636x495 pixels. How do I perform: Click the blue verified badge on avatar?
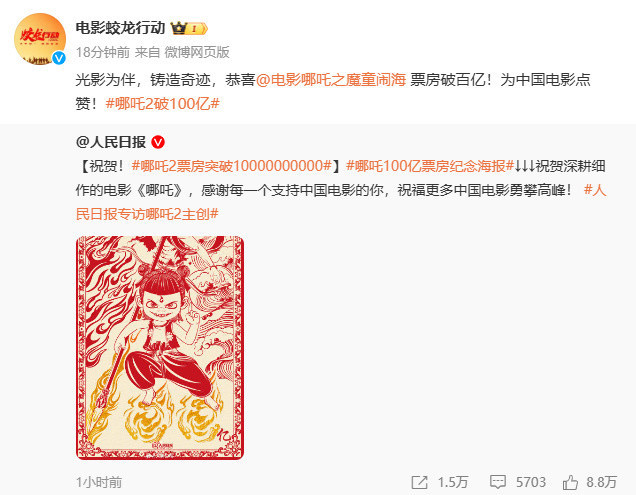pos(59,58)
